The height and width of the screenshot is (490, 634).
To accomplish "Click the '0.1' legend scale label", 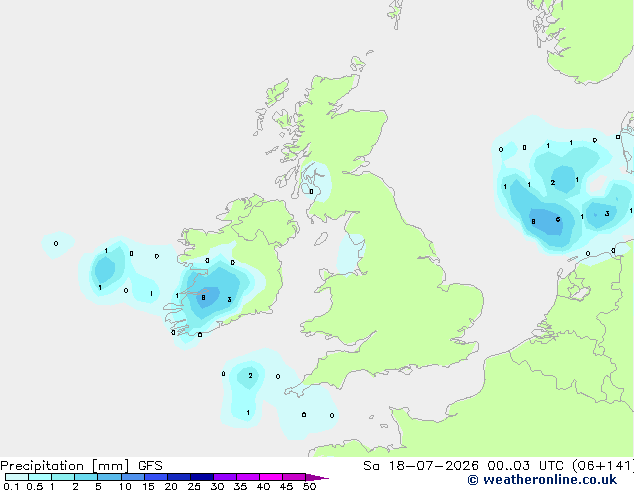I will pyautogui.click(x=11, y=486).
